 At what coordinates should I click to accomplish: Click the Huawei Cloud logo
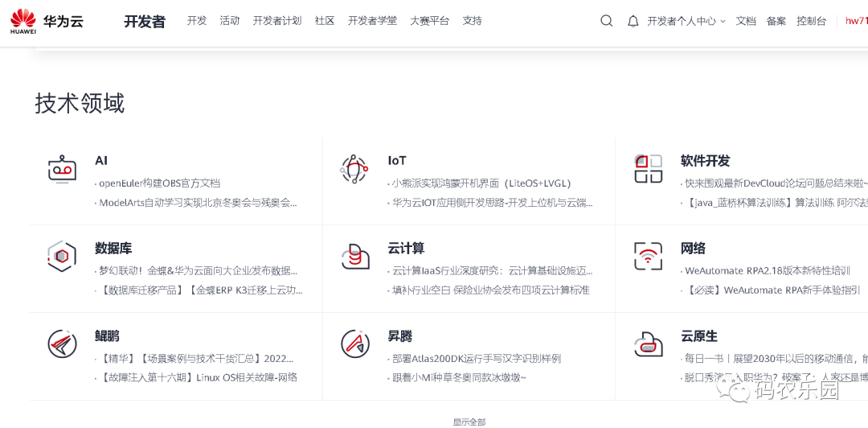click(47, 22)
